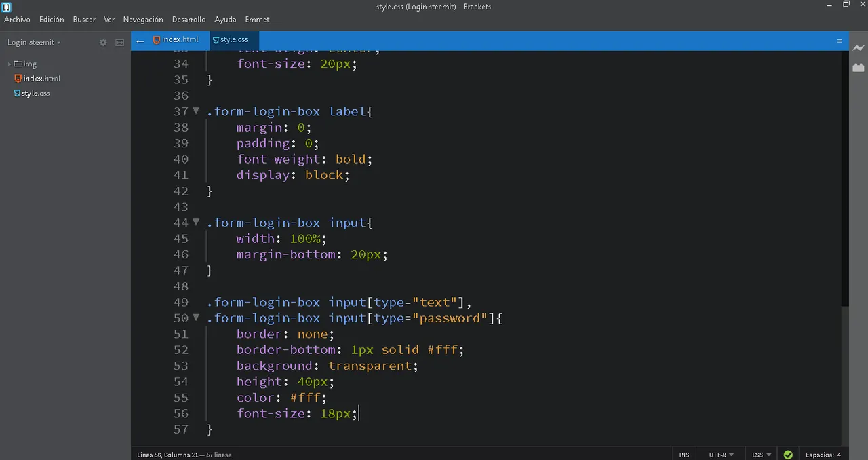
Task: Open the Archivo menu
Action: point(17,20)
